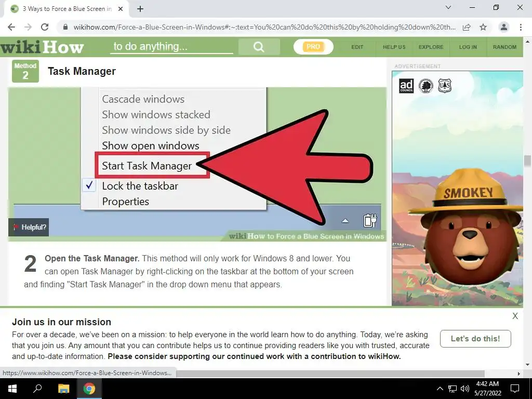The height and width of the screenshot is (399, 532).
Task: Show hidden tray icons chevron
Action: point(440,389)
